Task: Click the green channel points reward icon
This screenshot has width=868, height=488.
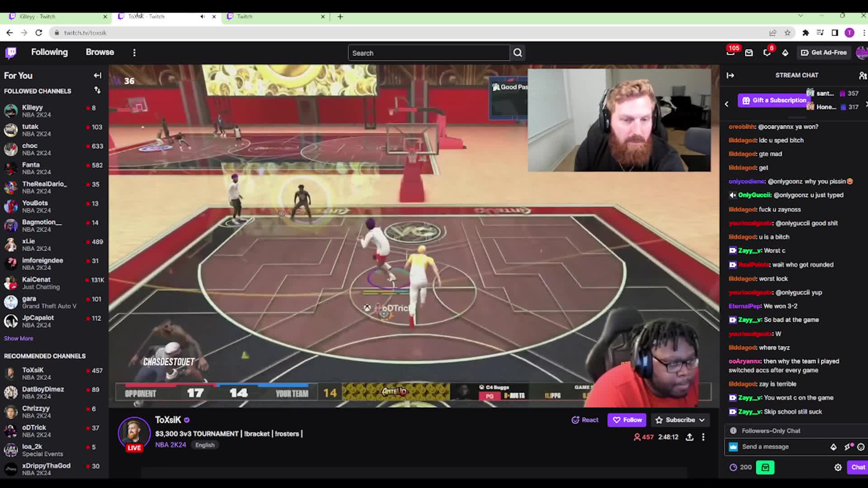Action: coord(765,467)
